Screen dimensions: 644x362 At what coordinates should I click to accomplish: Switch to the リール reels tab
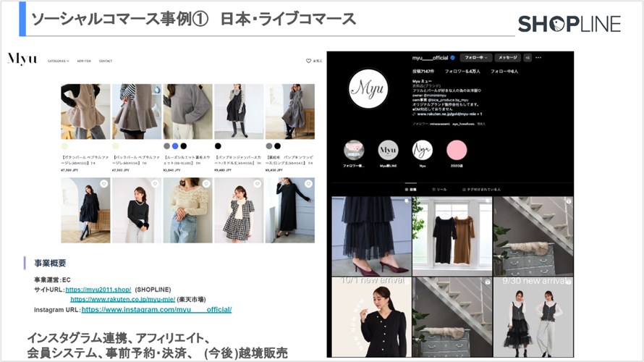(439, 190)
